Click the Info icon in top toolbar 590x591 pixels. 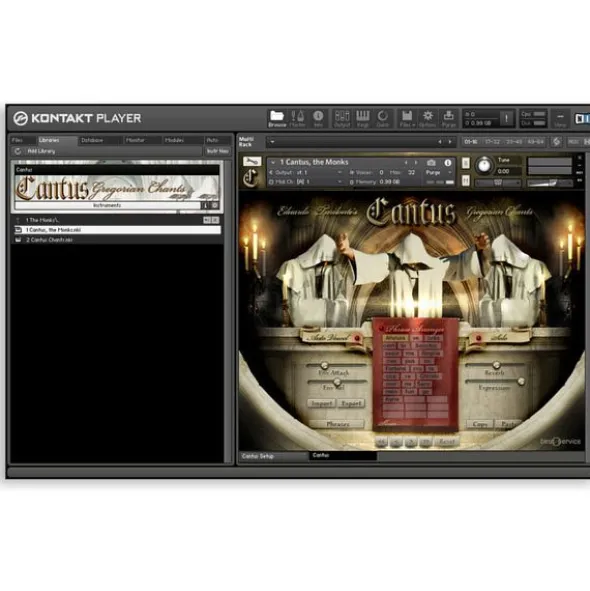[318, 118]
